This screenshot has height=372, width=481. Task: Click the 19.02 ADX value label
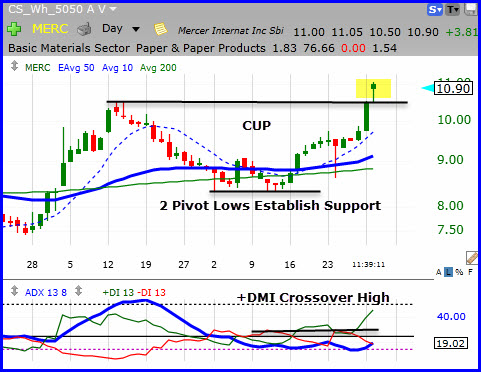click(x=451, y=343)
